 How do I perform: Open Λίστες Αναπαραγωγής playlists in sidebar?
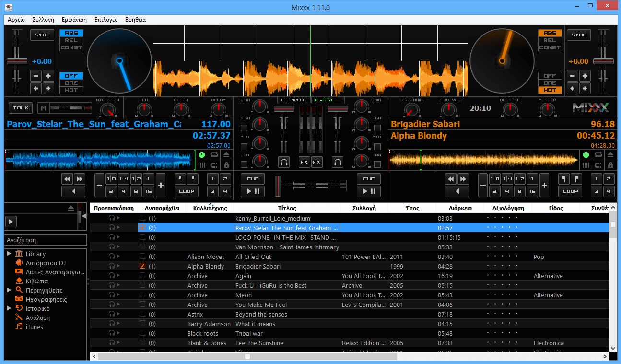[x=55, y=272]
